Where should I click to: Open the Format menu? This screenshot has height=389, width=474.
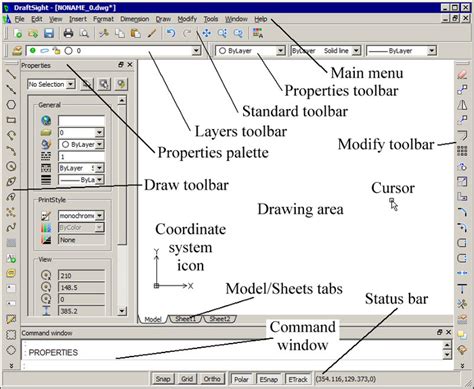(103, 19)
